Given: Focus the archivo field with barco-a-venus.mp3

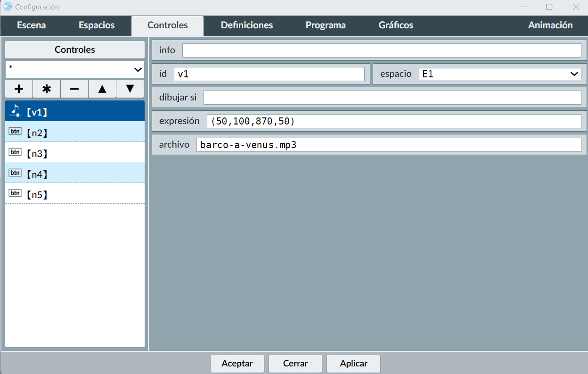Looking at the screenshot, I should 388,145.
